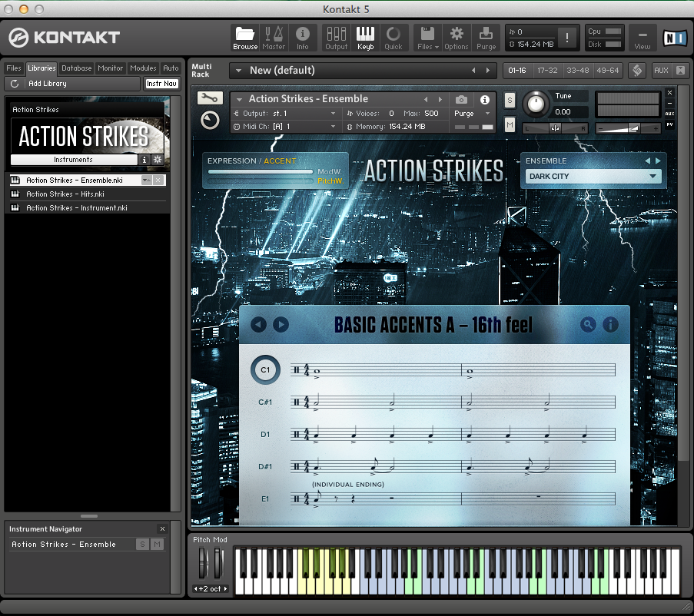Close the Instrument Navigator pane
This screenshot has height=616, width=694.
click(x=162, y=529)
